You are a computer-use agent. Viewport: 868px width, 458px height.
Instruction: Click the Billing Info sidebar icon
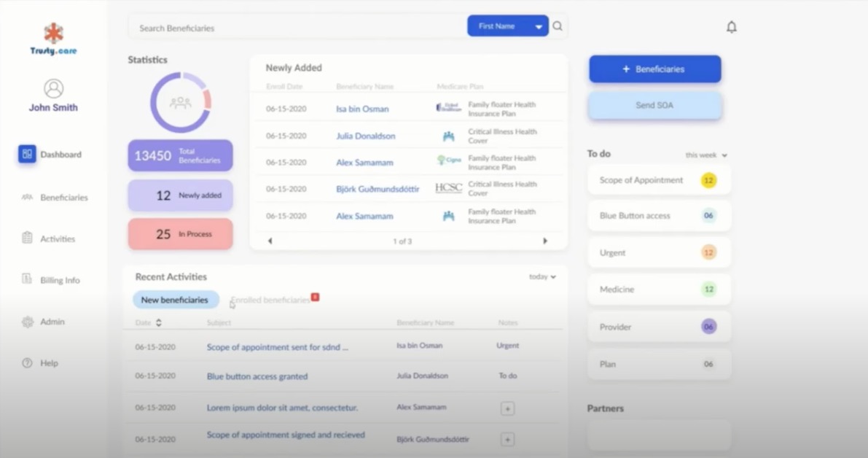(x=27, y=279)
